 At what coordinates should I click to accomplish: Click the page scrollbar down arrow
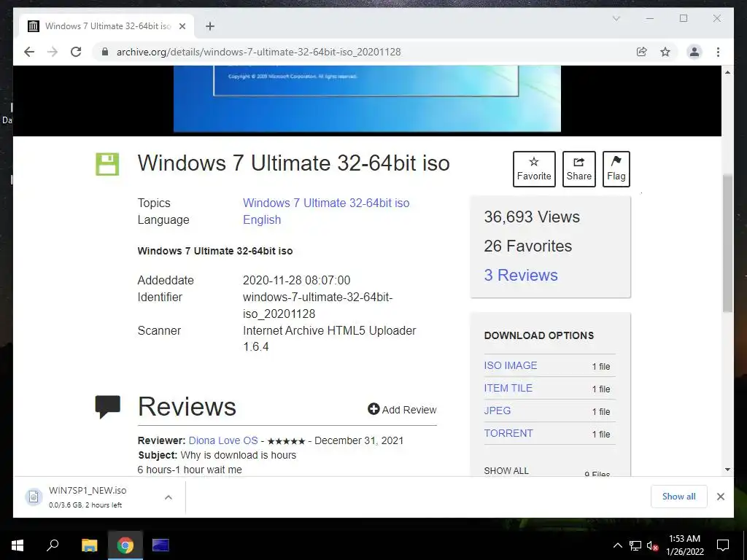pos(727,470)
